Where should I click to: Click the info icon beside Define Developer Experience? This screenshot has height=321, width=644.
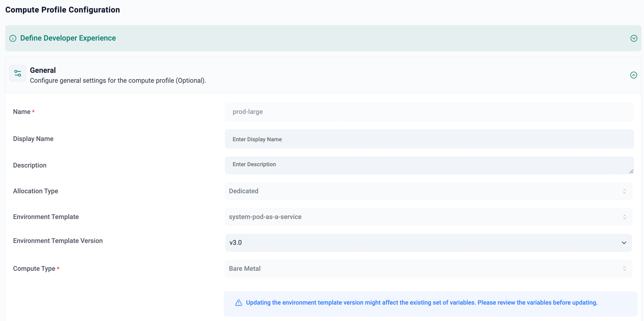point(13,38)
